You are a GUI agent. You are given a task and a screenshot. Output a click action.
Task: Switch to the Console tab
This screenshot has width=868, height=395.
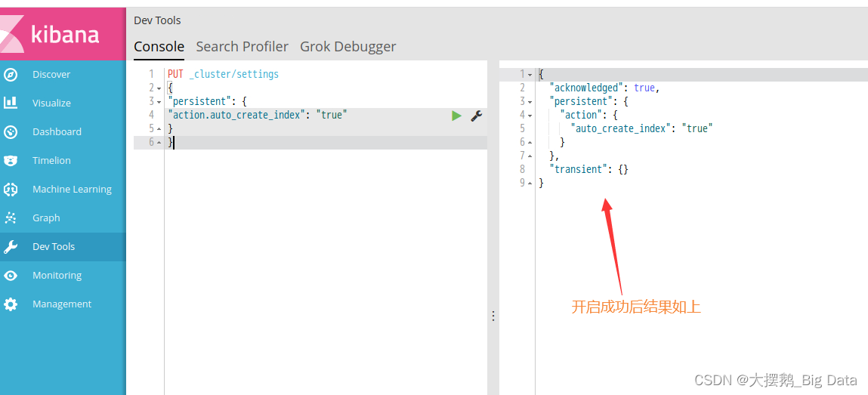[159, 47]
